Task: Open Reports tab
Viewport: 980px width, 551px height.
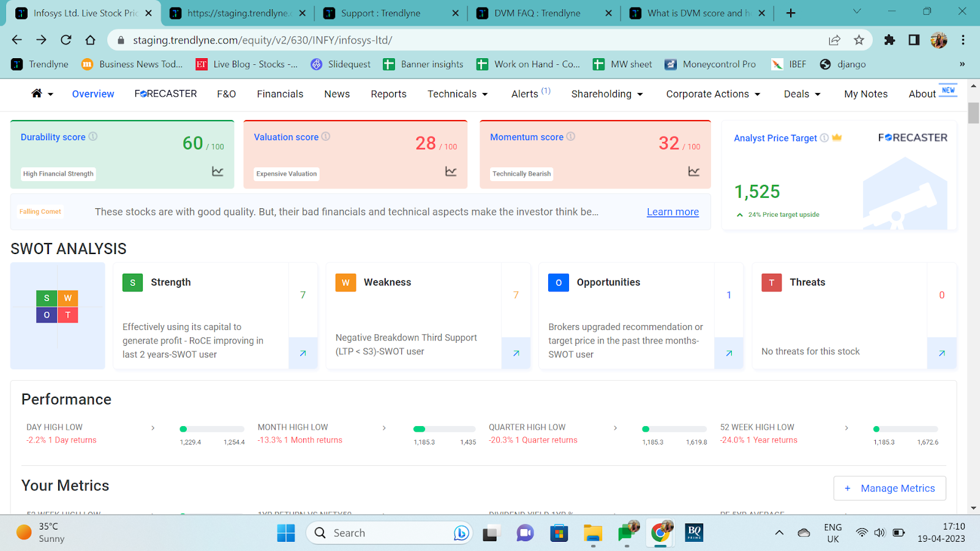Action: click(388, 94)
